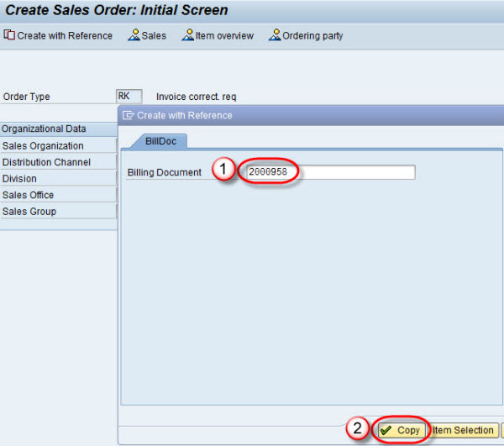Viewport: 504px width, 446px height.
Task: Click the partially visible button right of Item Selection
Action: [501, 430]
